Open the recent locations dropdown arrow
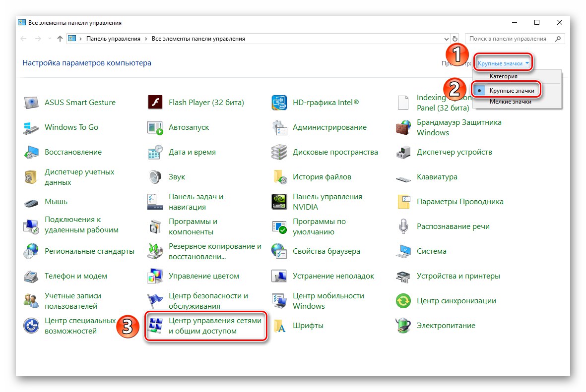 49,39
